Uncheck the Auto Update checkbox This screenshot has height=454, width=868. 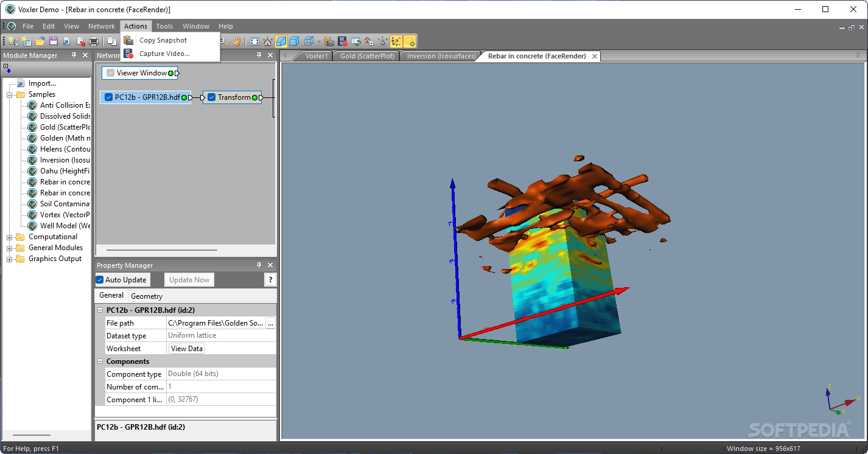[100, 280]
